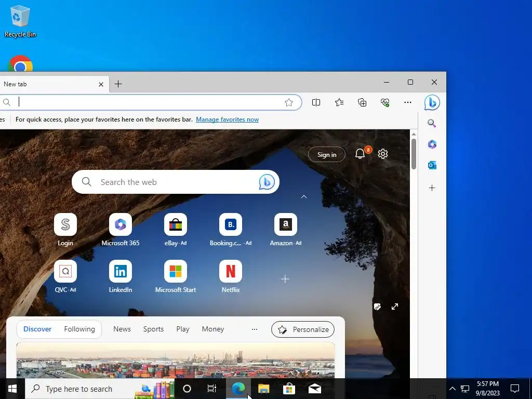This screenshot has height=399, width=532.
Task: Open the shipping port news thumbnail
Action: [x=176, y=360]
